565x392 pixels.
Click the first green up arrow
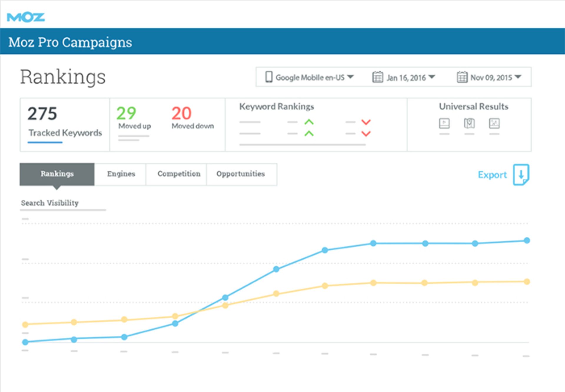pyautogui.click(x=309, y=122)
